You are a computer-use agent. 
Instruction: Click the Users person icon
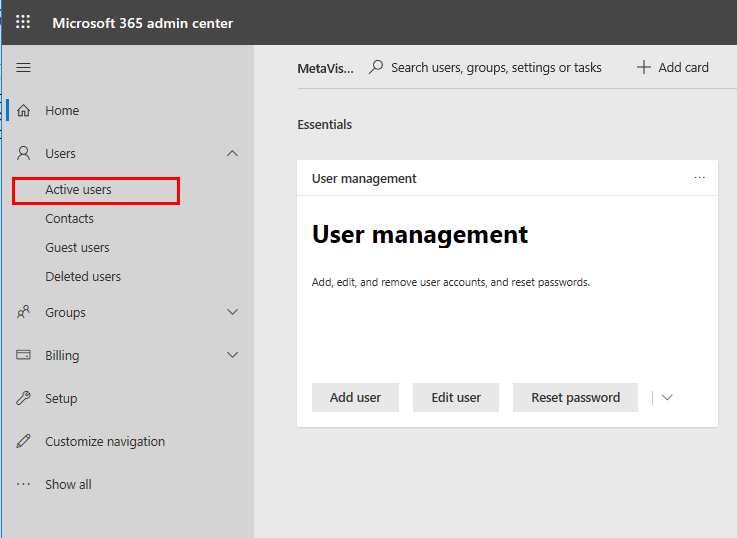(24, 154)
